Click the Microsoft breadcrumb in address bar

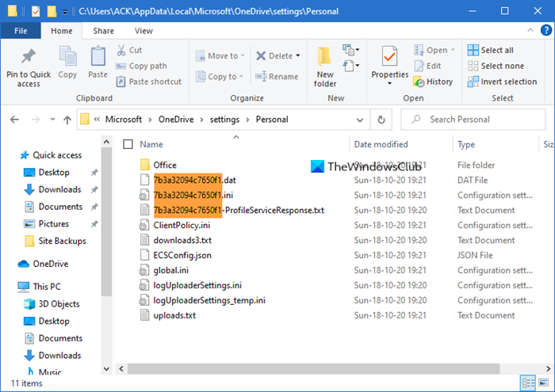pos(124,120)
